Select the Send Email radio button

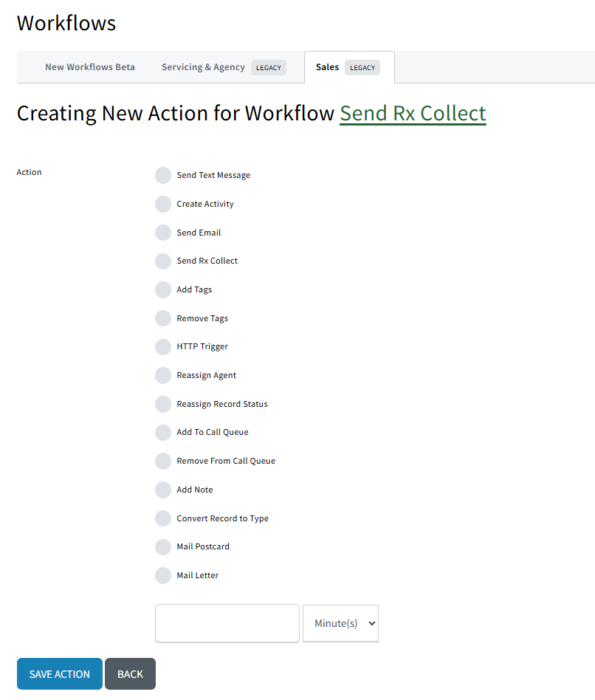coord(163,233)
